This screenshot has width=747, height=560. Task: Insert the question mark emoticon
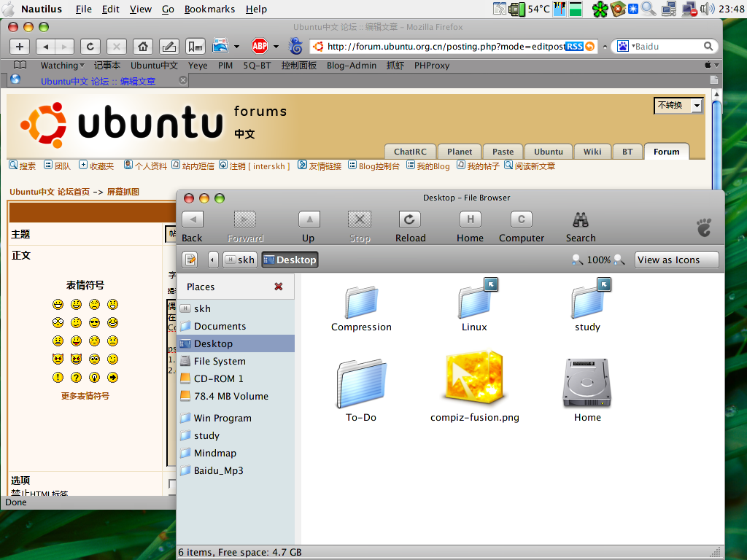76,378
